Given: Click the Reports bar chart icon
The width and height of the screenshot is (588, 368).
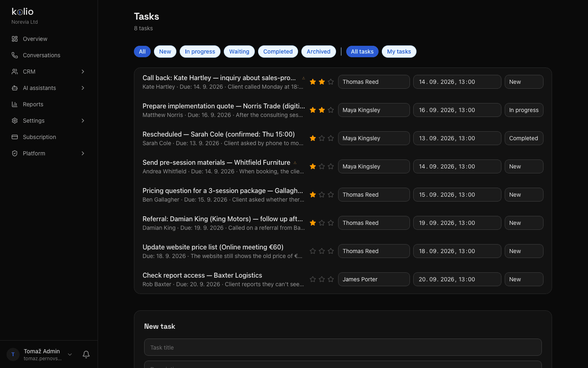Looking at the screenshot, I should tap(15, 104).
